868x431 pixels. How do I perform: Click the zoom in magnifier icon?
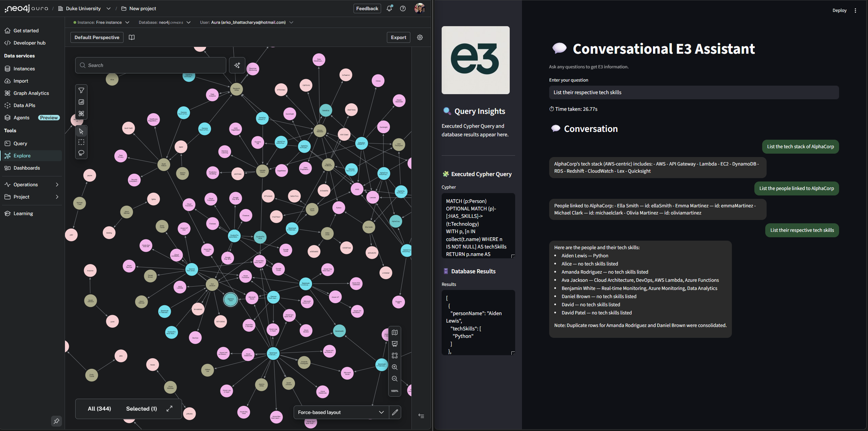point(395,367)
